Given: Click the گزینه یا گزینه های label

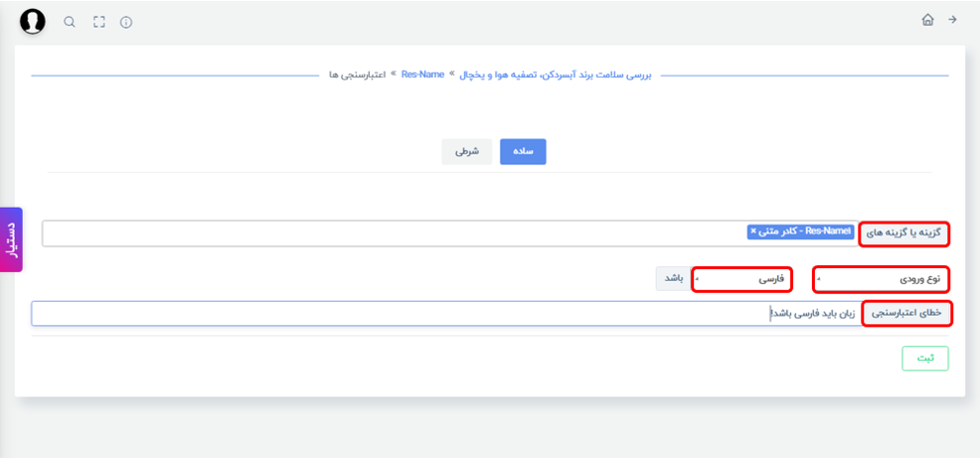Looking at the screenshot, I should [904, 234].
